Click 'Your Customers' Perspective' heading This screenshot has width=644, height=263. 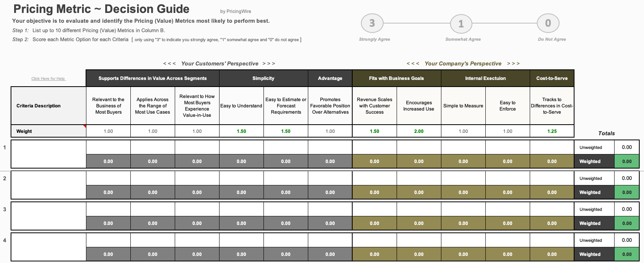point(220,63)
